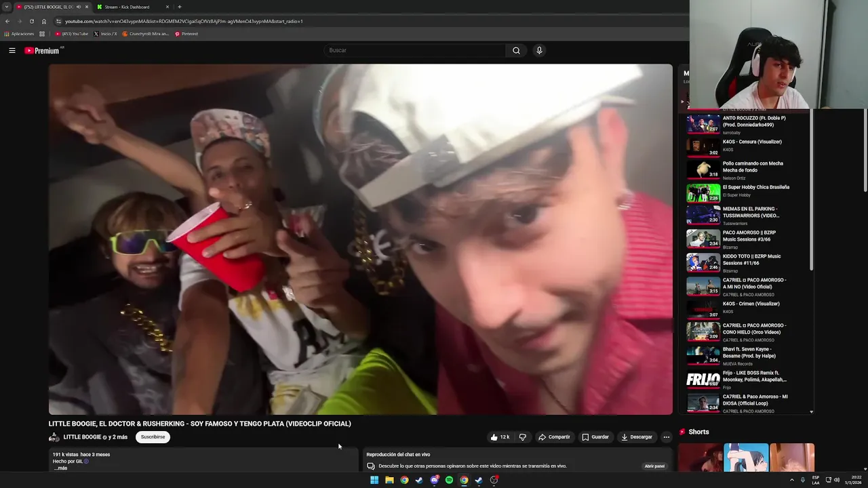Open a new browser tab
The image size is (868, 488).
[179, 7]
